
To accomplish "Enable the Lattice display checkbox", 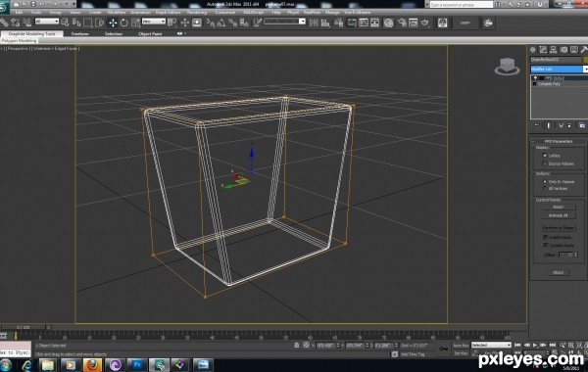I will pos(545,156).
